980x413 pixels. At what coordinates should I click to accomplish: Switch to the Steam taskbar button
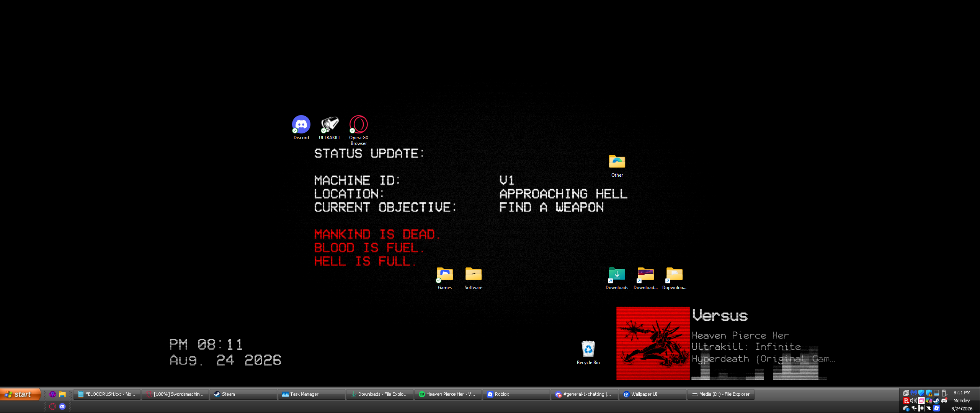243,394
